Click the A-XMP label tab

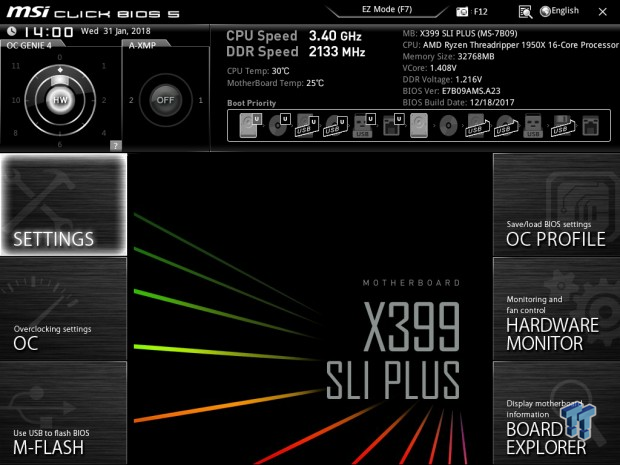click(x=142, y=45)
